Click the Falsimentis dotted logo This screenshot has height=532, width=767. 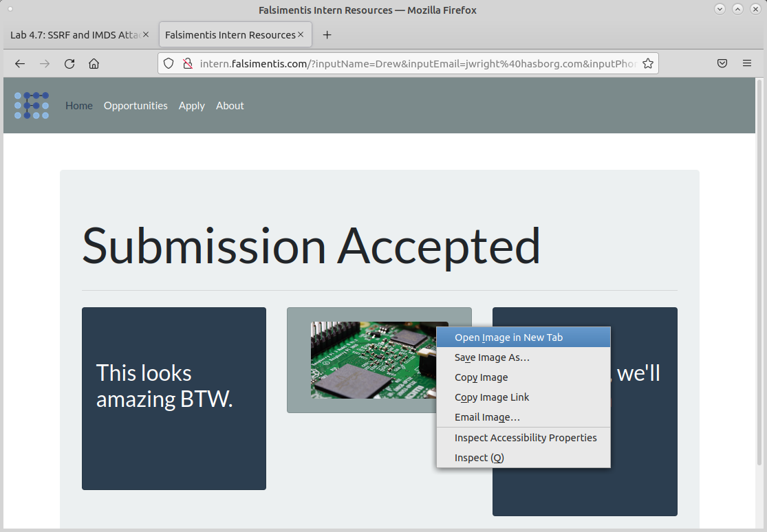[x=32, y=106]
